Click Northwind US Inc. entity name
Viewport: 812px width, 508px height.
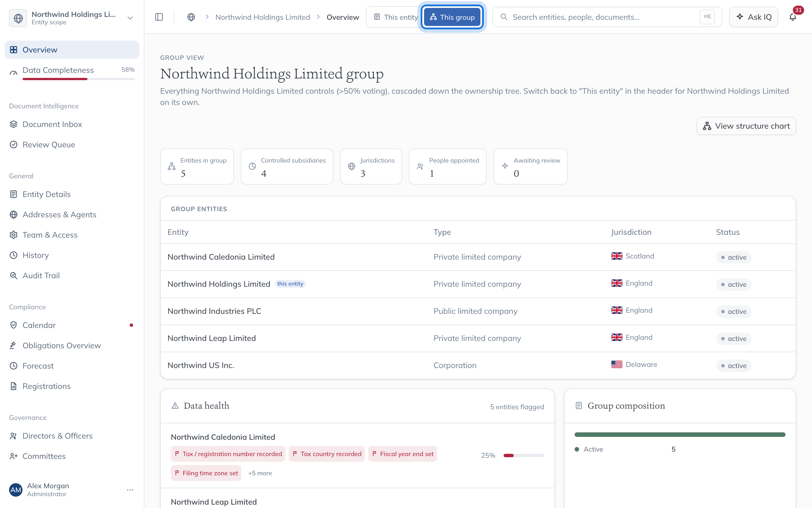point(201,365)
